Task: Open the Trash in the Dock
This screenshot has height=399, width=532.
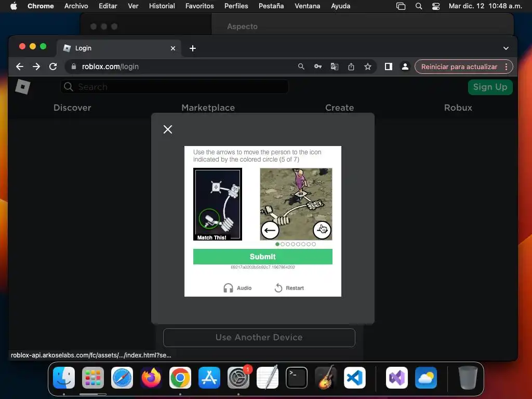Action: click(x=468, y=378)
